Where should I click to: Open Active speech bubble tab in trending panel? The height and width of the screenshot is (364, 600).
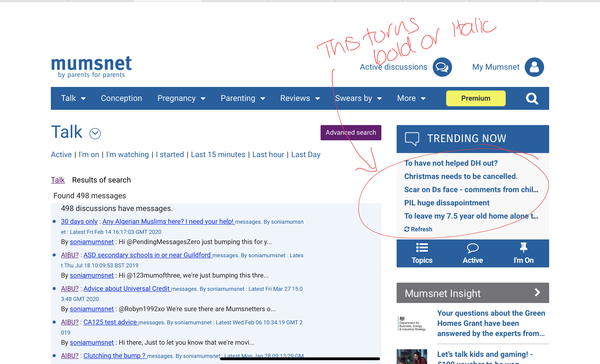click(x=473, y=248)
